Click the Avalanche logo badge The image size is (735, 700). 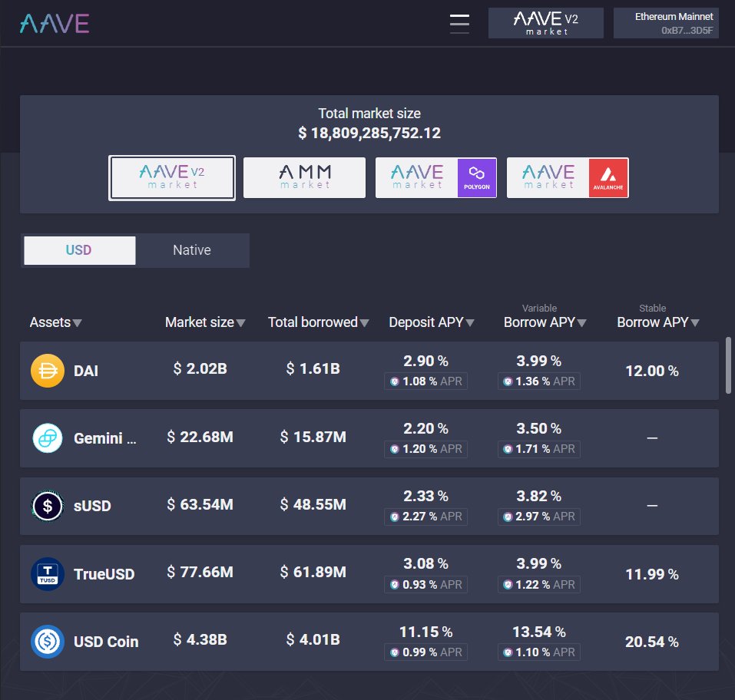[x=608, y=177]
